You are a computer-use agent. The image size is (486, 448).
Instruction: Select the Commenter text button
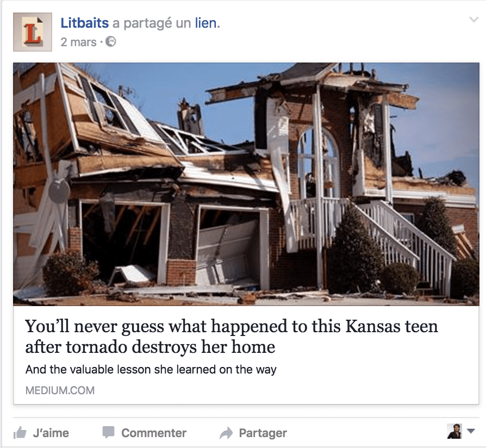pyautogui.click(x=154, y=433)
